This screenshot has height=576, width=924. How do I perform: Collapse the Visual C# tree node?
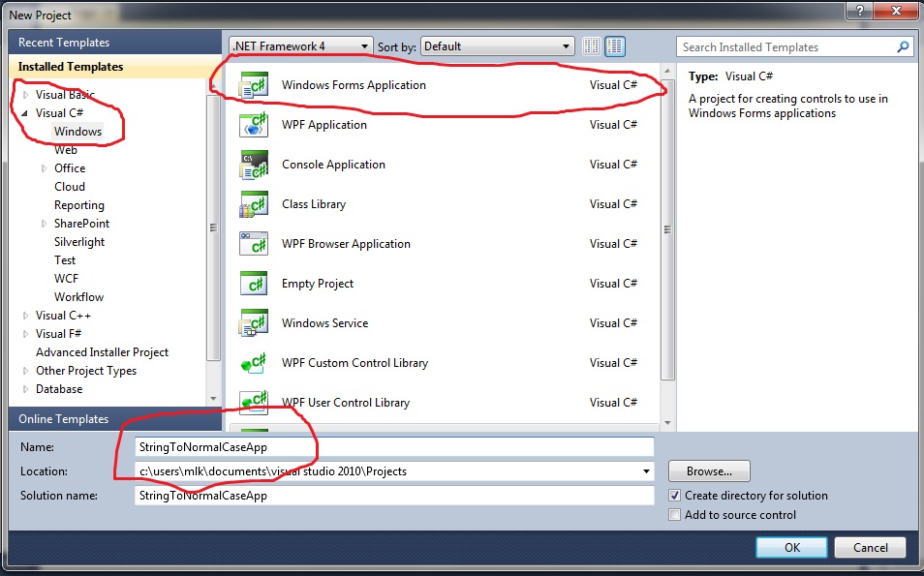click(x=25, y=113)
